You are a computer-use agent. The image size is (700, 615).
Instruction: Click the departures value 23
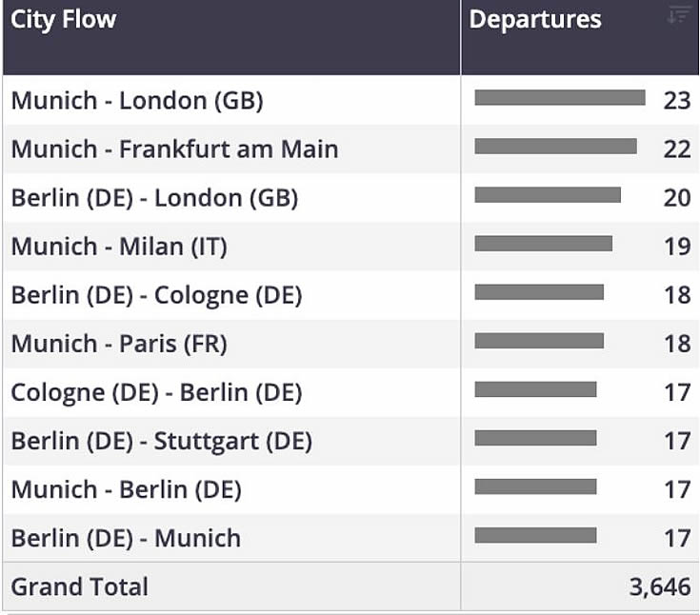tap(677, 100)
